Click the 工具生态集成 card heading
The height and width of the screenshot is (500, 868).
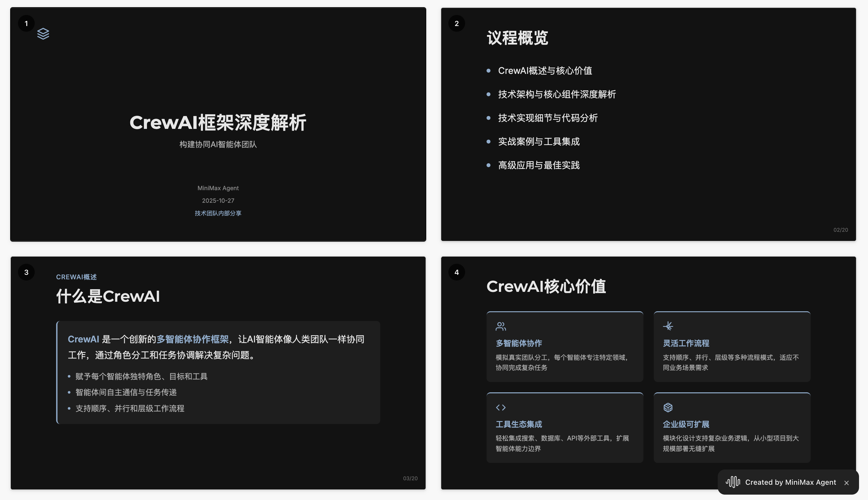[x=518, y=424]
